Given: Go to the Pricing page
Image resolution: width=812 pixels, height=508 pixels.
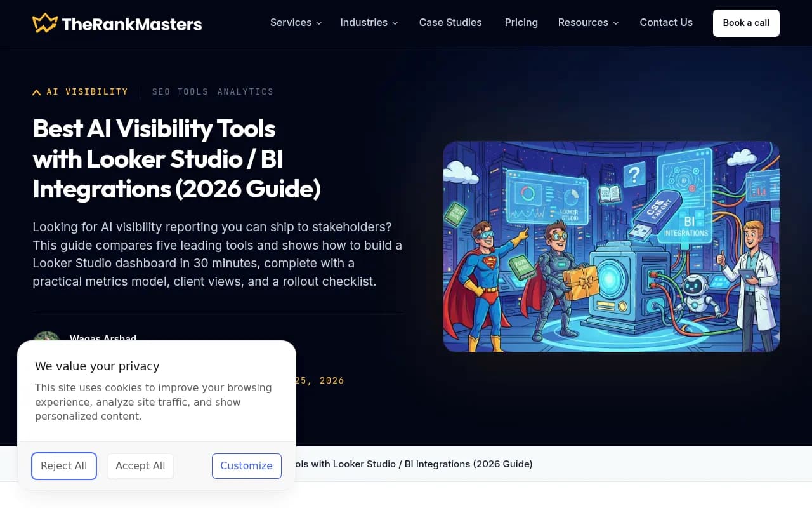Looking at the screenshot, I should 521,23.
